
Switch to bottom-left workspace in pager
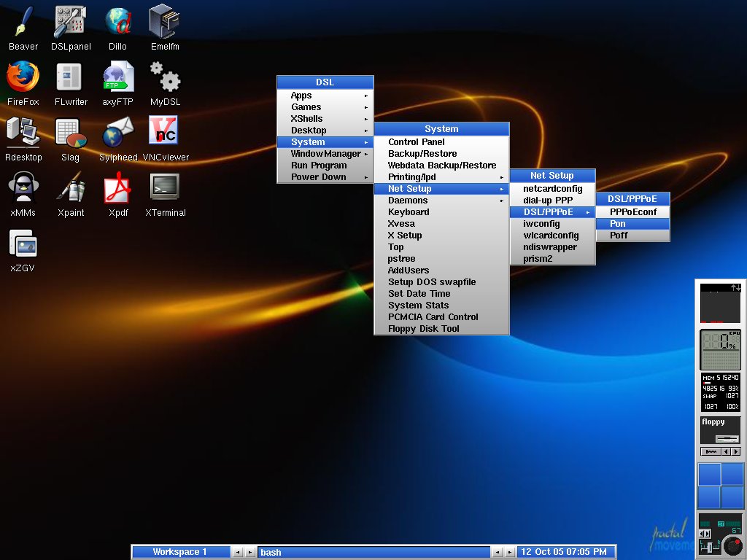[709, 497]
